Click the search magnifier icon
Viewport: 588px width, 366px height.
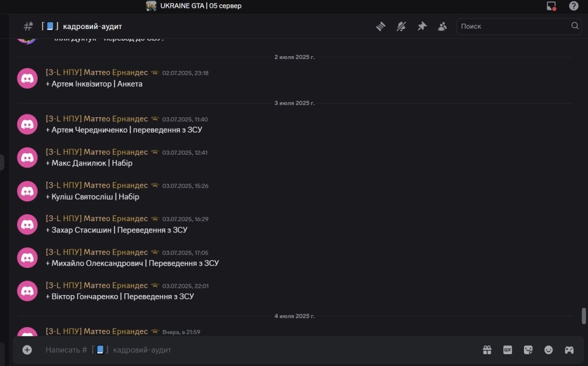[575, 26]
